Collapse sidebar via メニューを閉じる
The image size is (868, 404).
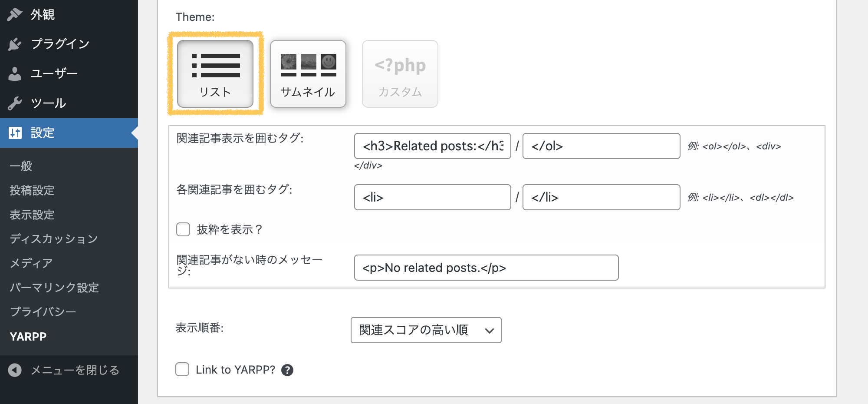[x=69, y=370]
